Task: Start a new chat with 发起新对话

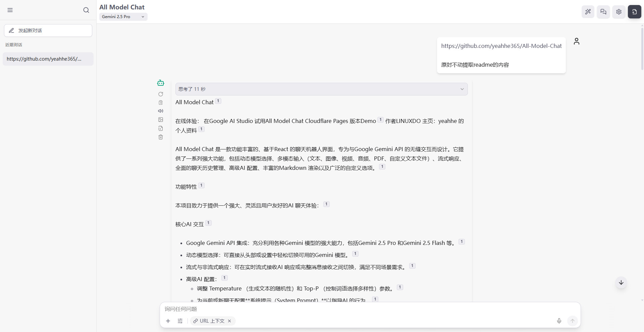Action: (48, 30)
